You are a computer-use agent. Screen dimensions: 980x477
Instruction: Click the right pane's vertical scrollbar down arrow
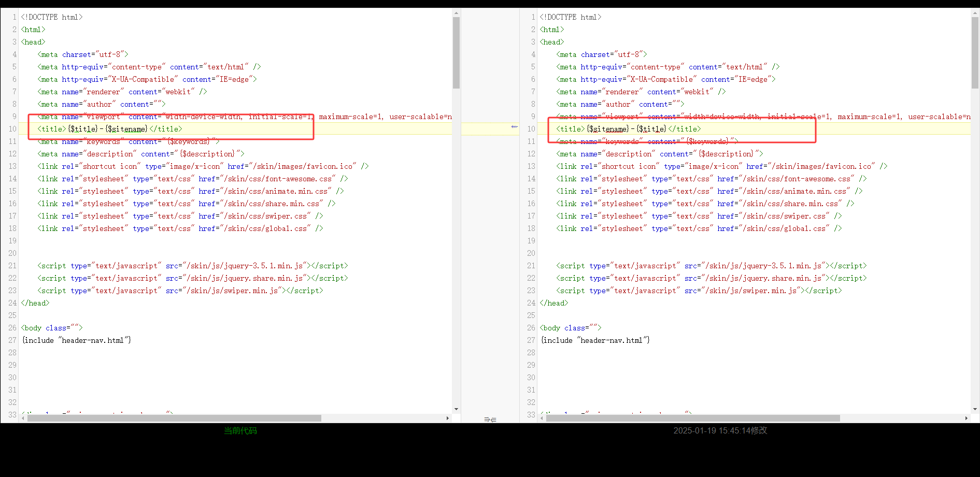pos(975,409)
